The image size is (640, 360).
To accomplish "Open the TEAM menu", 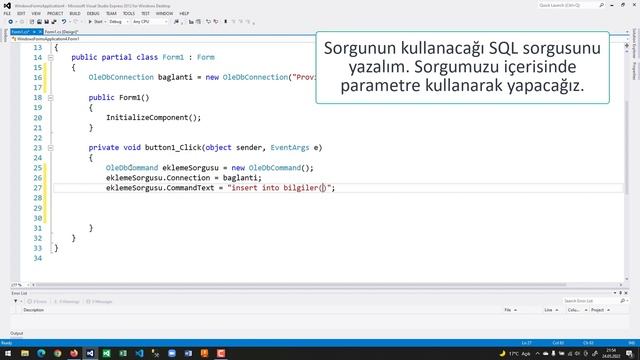I will (111, 13).
